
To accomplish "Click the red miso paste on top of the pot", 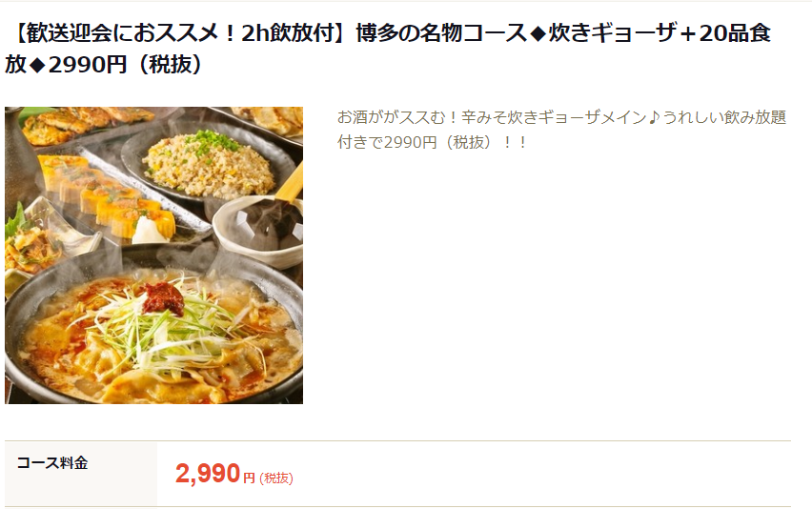I will (x=164, y=297).
